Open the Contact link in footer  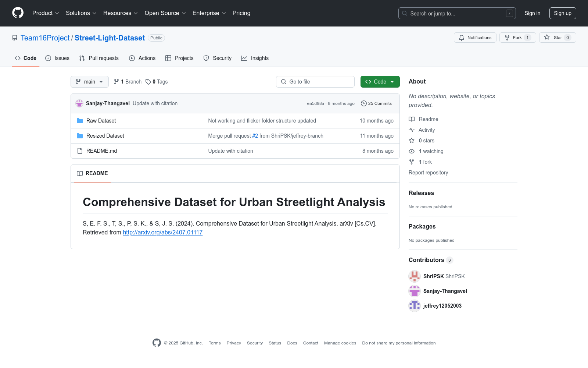pos(311,343)
